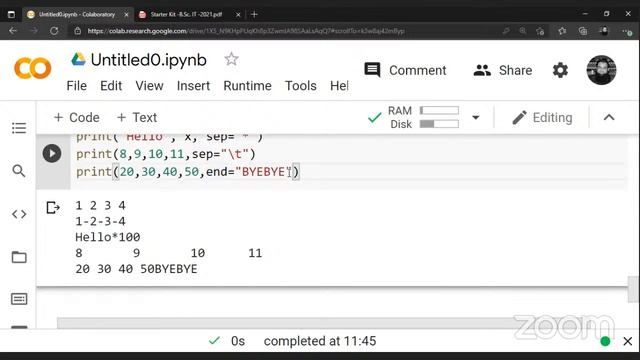The height and width of the screenshot is (360, 640).
Task: Open the Google Drive file icon
Action: coord(78,60)
